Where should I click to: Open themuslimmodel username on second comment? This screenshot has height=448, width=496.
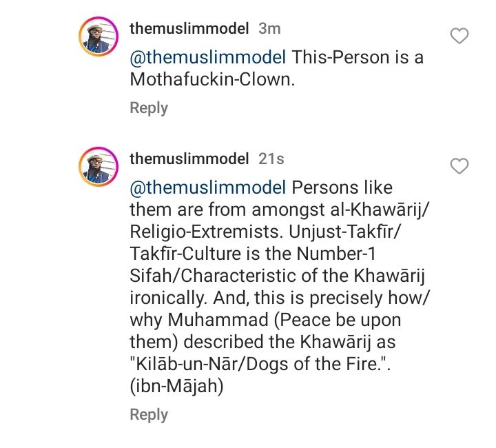pyautogui.click(x=189, y=159)
